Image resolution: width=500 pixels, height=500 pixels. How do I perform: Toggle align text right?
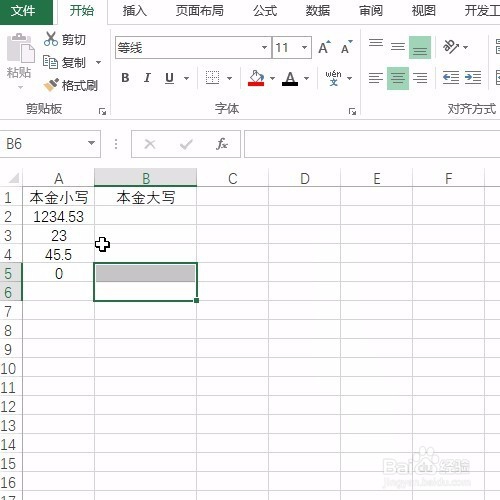pyautogui.click(x=420, y=78)
